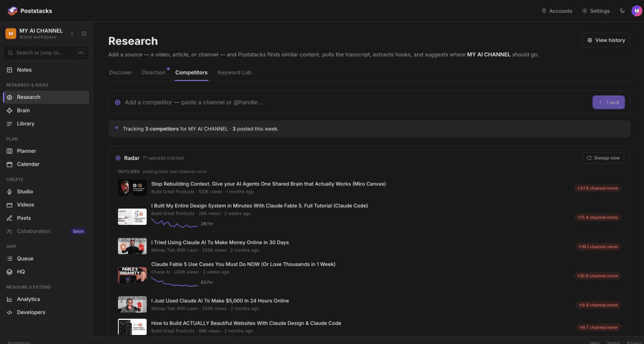Open thumbnail of Design System Claude Fable 5 video

132,217
